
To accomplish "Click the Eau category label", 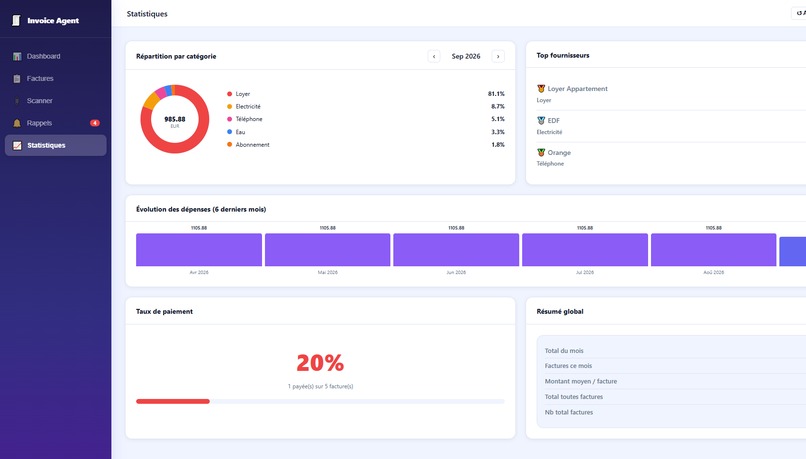I will point(240,132).
